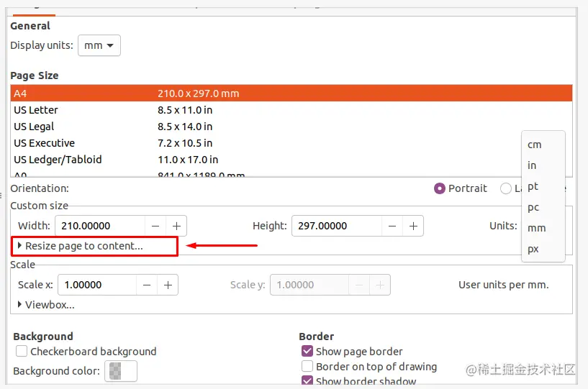588x389 pixels.
Task: Decrease the Height value
Action: 392,226
